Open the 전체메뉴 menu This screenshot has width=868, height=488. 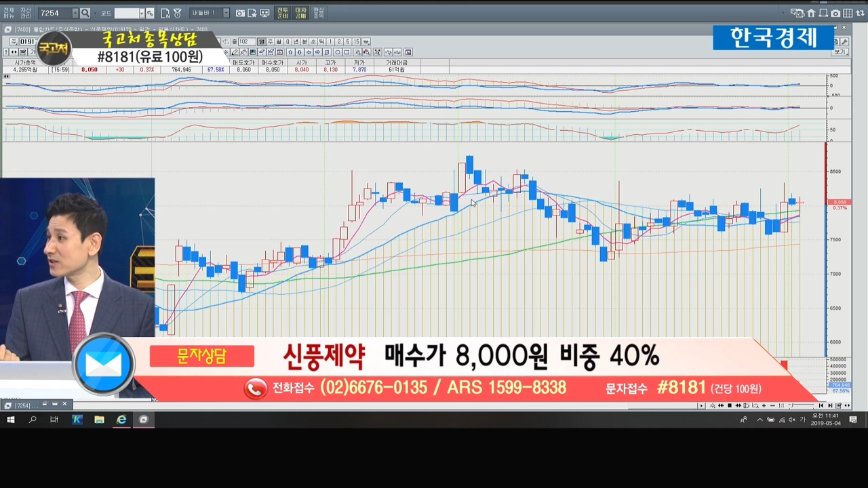coord(9,13)
